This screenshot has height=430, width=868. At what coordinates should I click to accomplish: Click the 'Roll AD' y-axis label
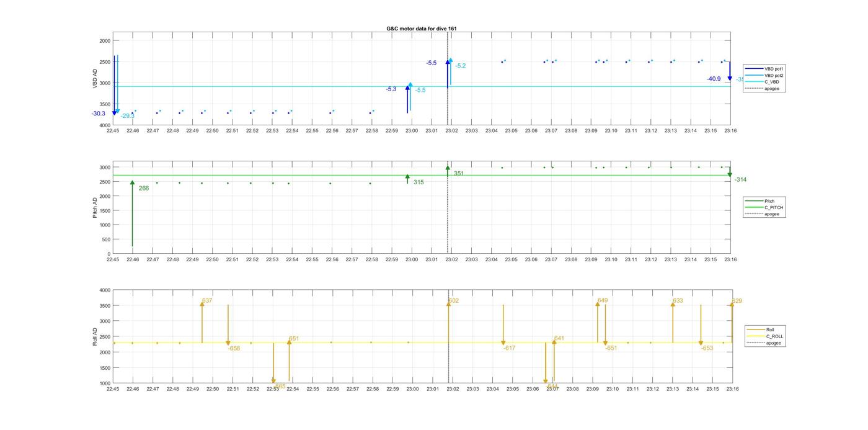(x=95, y=337)
